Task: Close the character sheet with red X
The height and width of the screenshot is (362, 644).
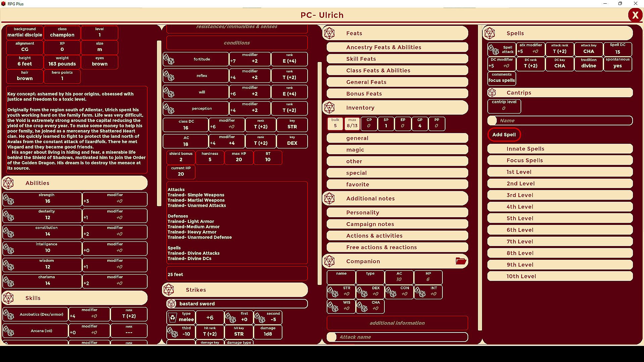Action: pyautogui.click(x=635, y=15)
